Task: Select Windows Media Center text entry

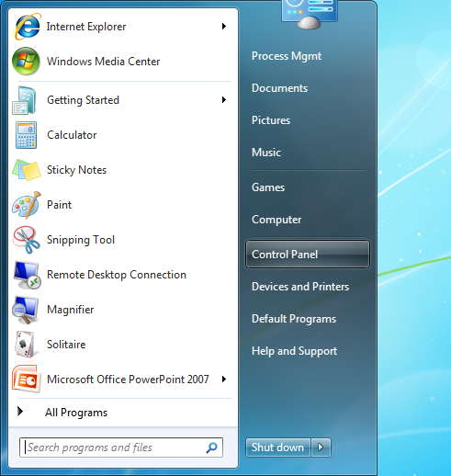Action: pyautogui.click(x=103, y=62)
